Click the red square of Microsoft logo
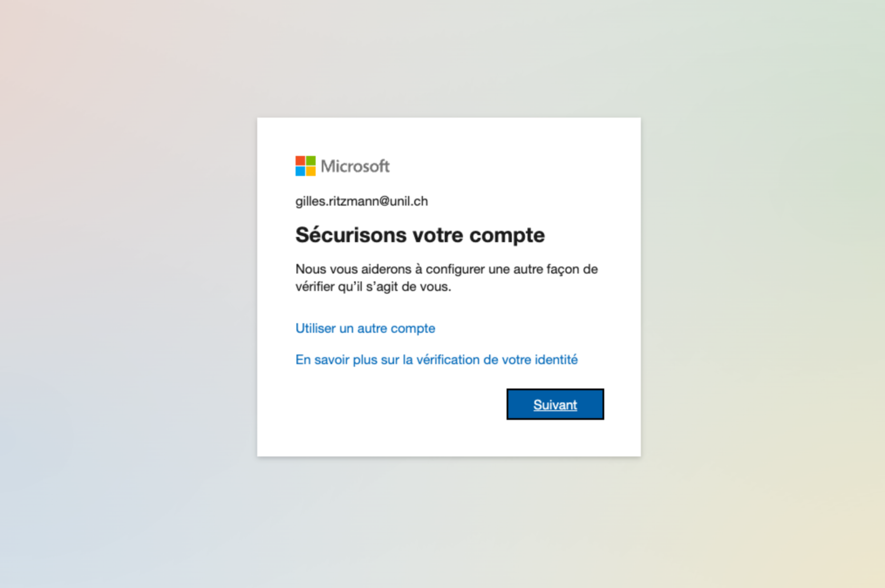885x588 pixels. pos(300,161)
